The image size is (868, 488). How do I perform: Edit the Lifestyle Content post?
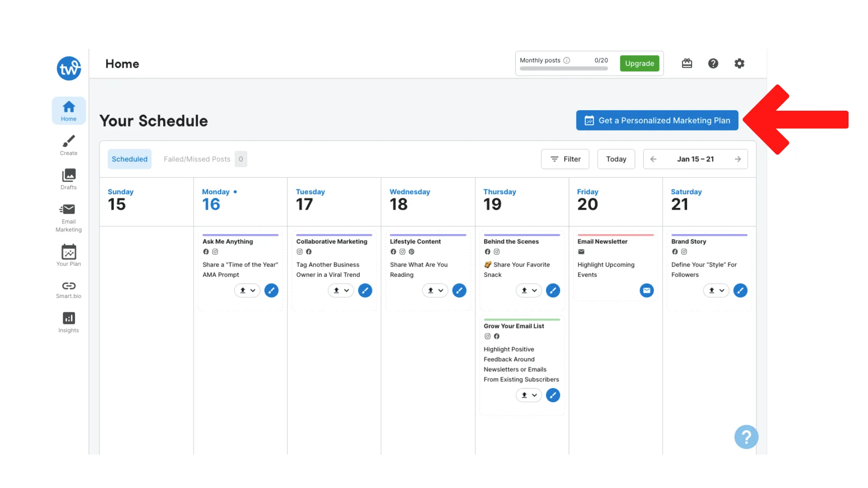tap(459, 291)
